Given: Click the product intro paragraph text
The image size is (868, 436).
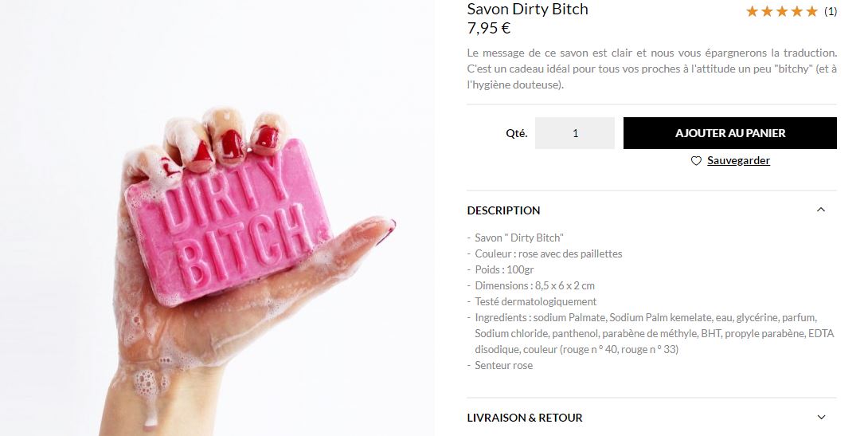Looking at the screenshot, I should point(651,69).
